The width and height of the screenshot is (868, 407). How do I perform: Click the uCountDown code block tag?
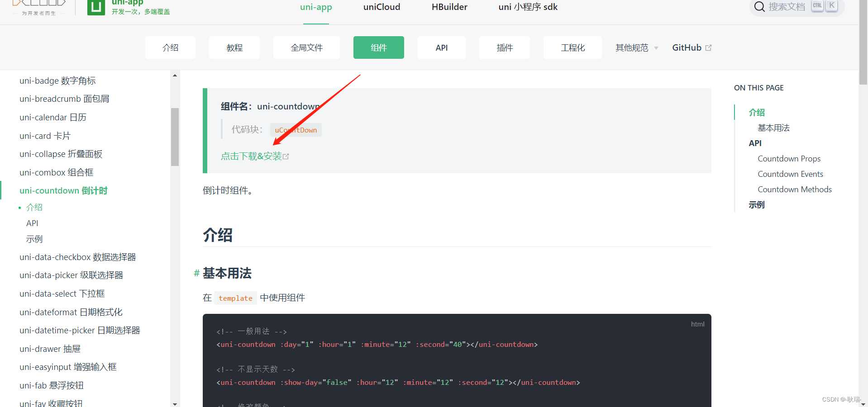pyautogui.click(x=296, y=130)
